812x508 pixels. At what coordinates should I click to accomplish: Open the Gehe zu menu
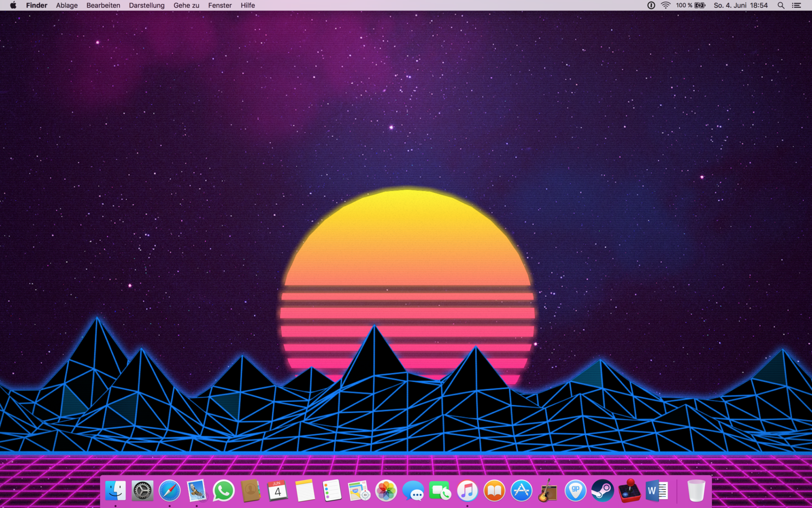pos(186,5)
